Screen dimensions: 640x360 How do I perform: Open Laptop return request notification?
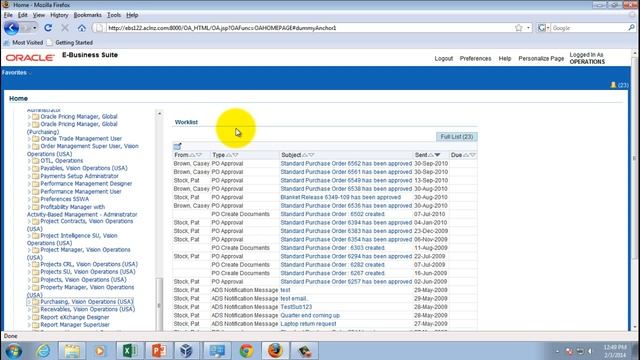[x=308, y=324]
